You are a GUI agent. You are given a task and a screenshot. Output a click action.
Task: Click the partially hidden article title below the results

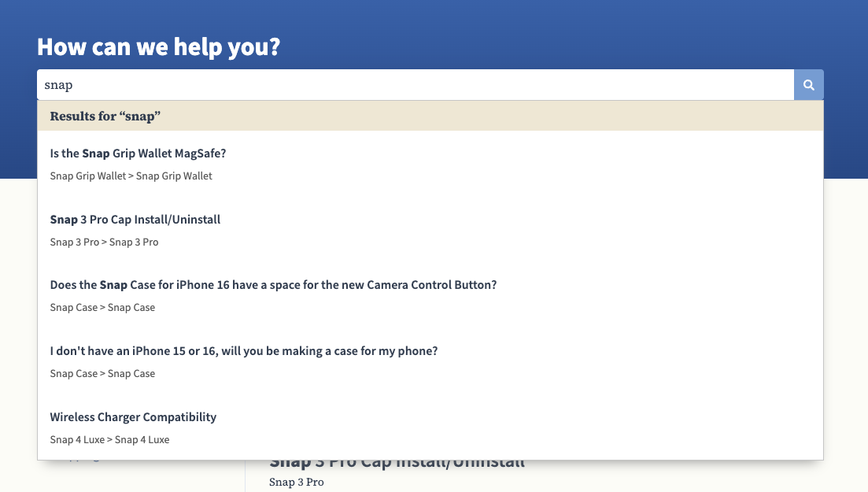397,464
